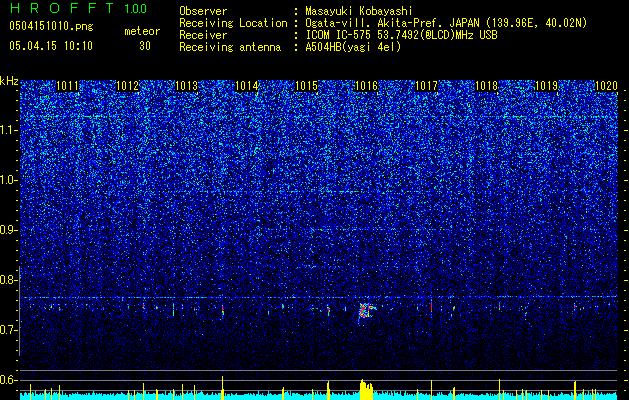Click the 0.9 frequency axis label
Image resolution: width=629 pixels, height=400 pixels.
[9, 230]
